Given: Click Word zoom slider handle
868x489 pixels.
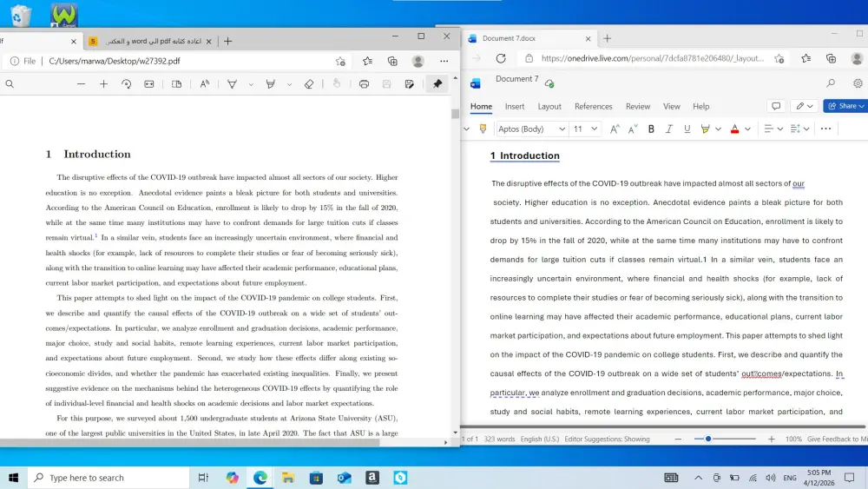Looking at the screenshot, I should point(708,439).
